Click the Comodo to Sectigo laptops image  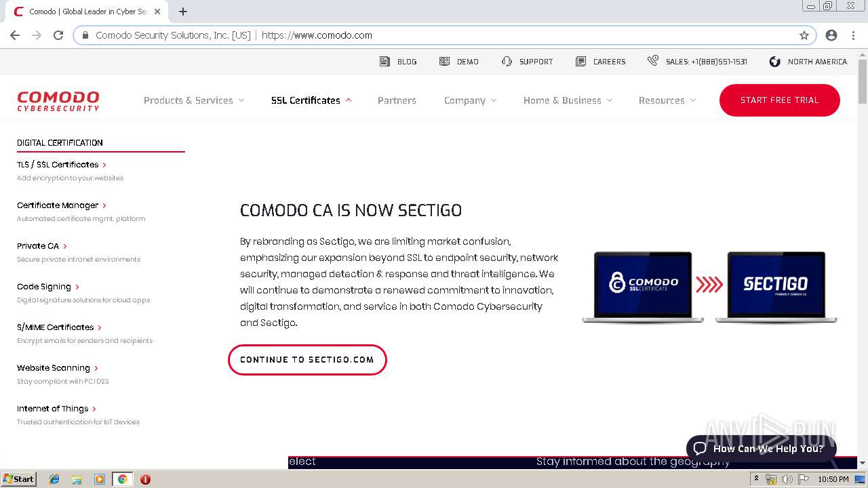709,287
